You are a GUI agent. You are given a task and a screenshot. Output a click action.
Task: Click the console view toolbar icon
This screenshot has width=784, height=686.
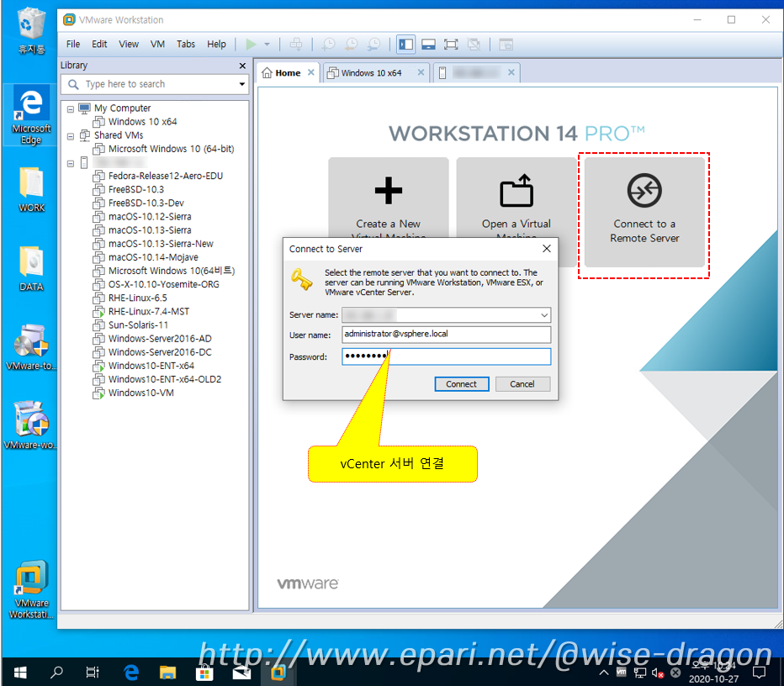[506, 45]
